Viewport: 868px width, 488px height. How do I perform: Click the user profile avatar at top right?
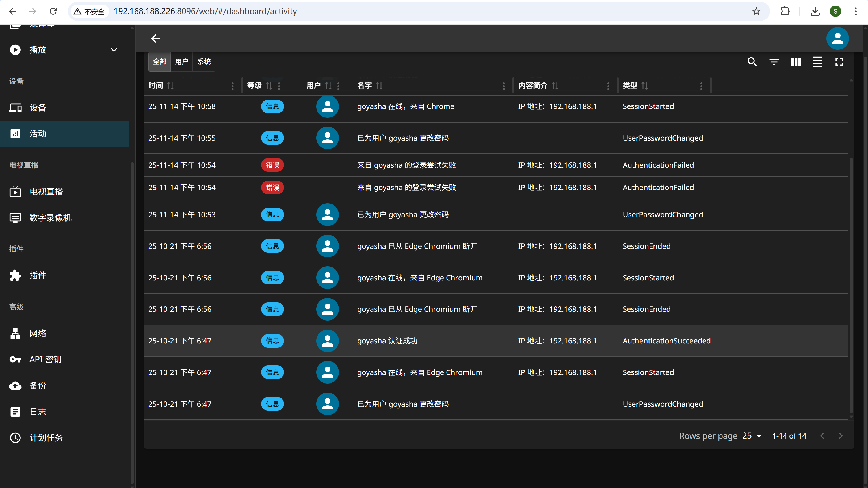pyautogui.click(x=837, y=38)
